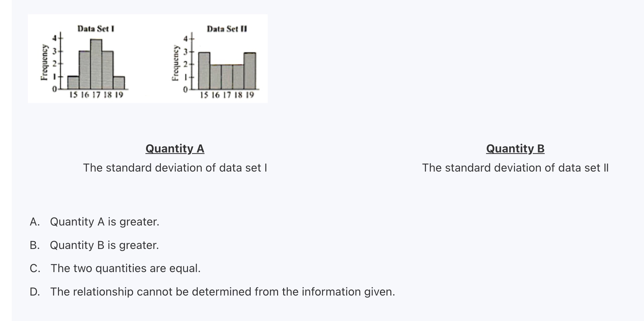
Task: Select "The relationship cannot be determined" option
Action: 222,292
